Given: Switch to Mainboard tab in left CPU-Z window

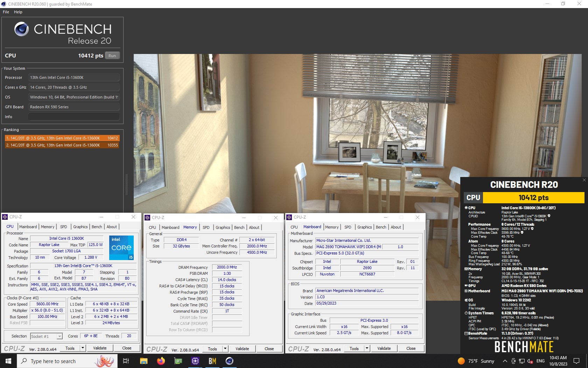Looking at the screenshot, I should (28, 227).
